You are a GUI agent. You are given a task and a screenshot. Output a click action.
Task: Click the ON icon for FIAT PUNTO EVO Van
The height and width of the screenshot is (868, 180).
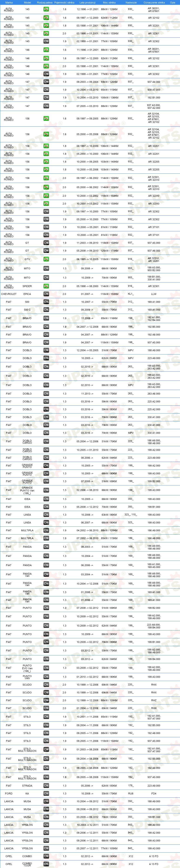tap(46, 668)
